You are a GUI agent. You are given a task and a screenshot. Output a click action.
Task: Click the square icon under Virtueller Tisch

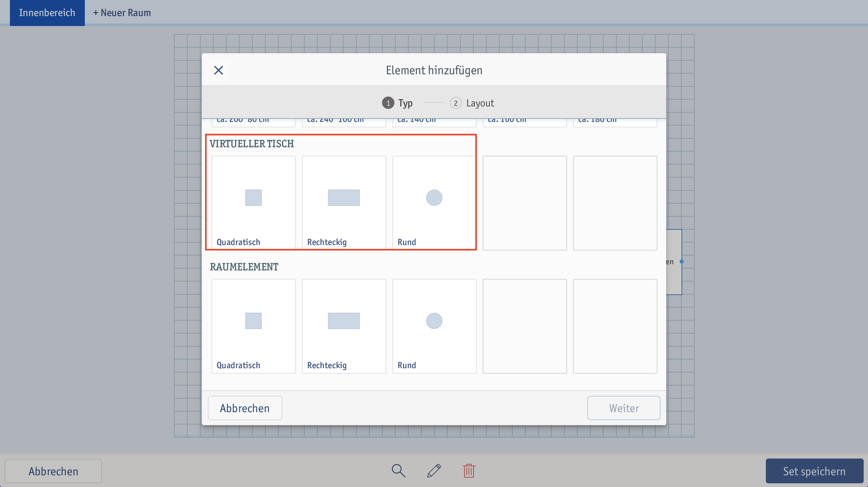pos(254,198)
